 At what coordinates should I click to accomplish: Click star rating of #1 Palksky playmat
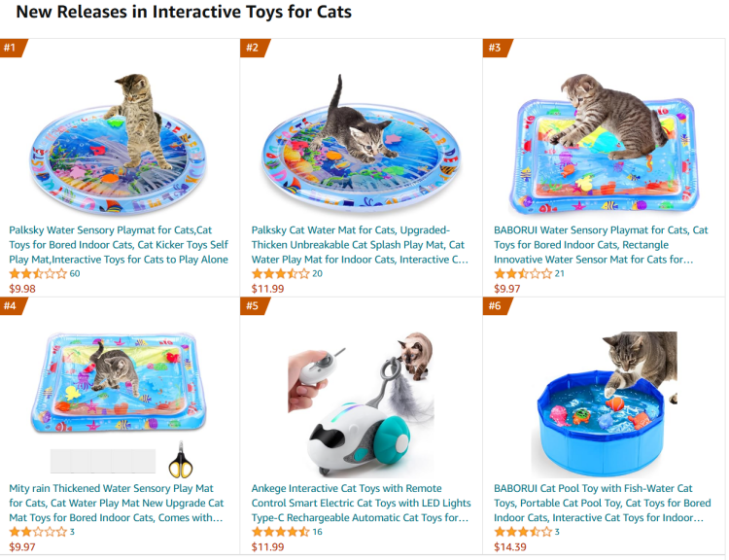[x=38, y=274]
